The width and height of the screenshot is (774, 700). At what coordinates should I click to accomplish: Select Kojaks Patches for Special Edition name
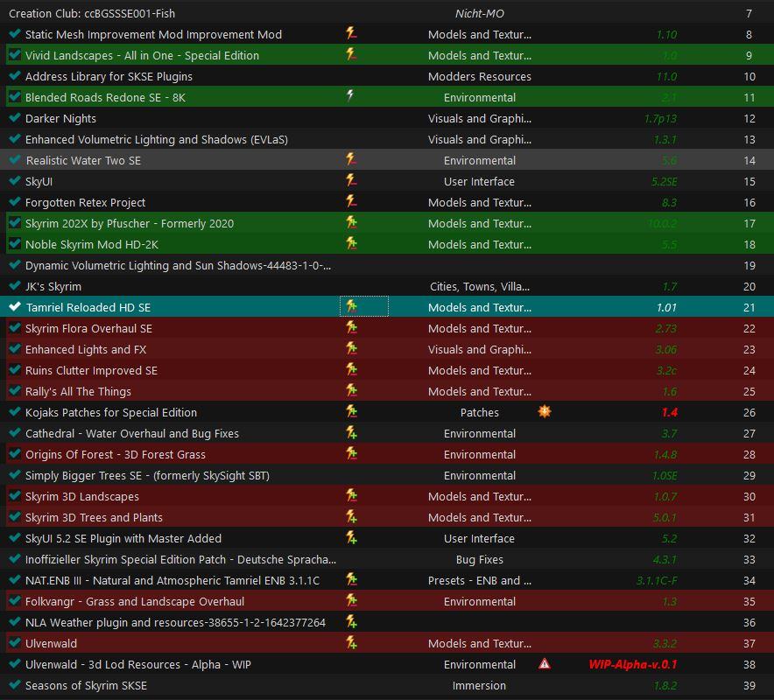point(111,412)
